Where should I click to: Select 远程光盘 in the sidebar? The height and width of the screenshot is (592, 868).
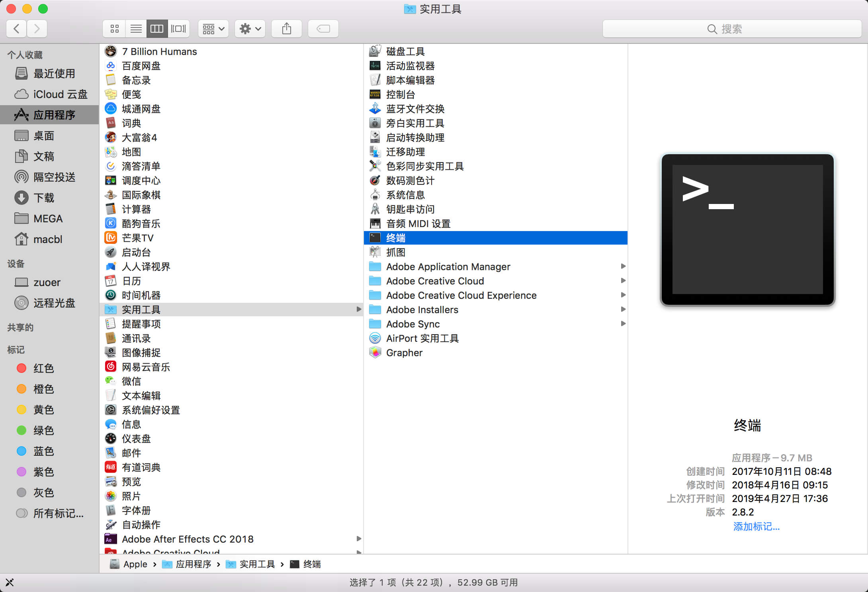point(49,303)
